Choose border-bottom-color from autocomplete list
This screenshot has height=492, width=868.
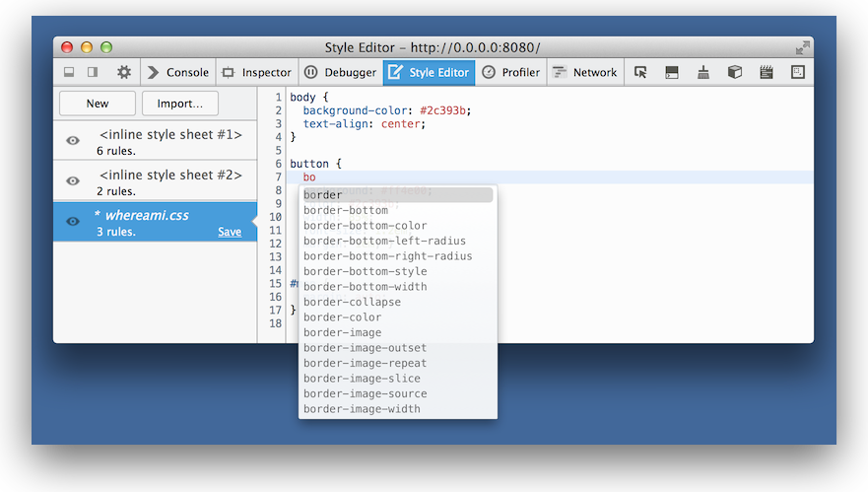[365, 226]
